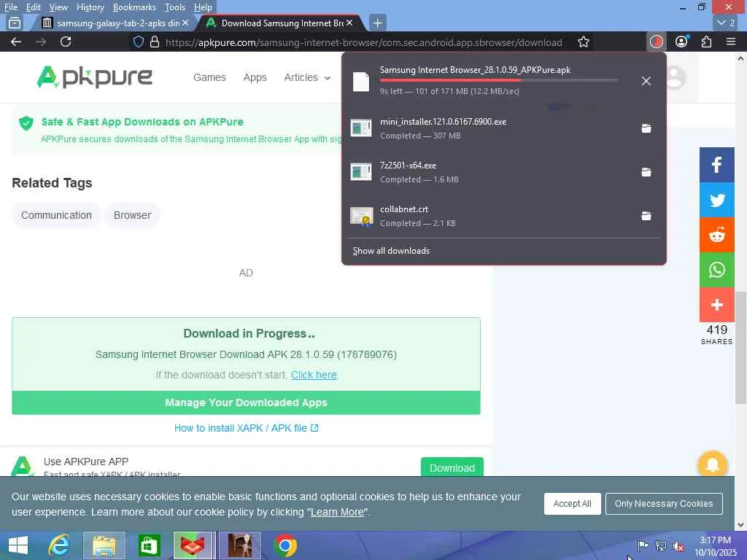Open the Extensions puzzle icon
The image size is (747, 560).
point(706,42)
